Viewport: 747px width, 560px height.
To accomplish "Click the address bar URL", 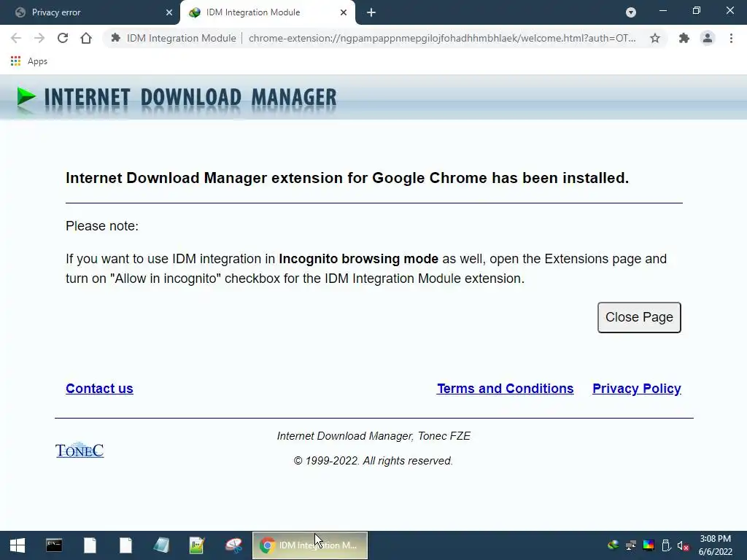I will pos(442,38).
